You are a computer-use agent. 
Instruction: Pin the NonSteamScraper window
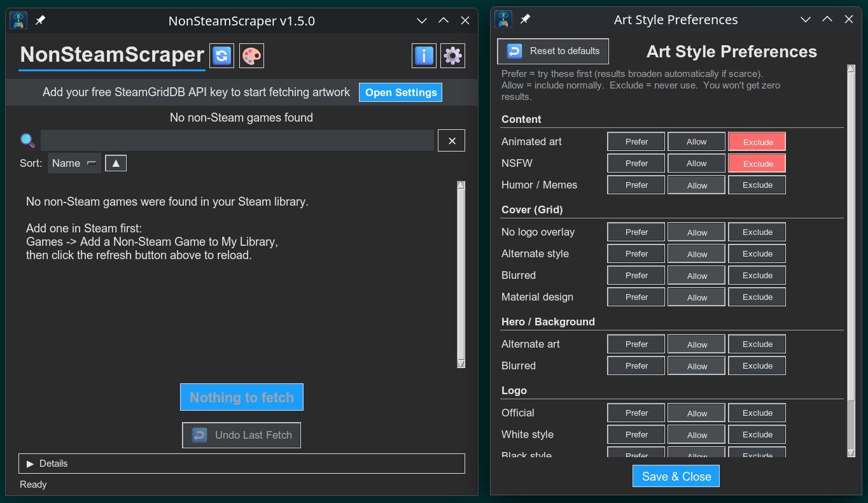coord(40,20)
